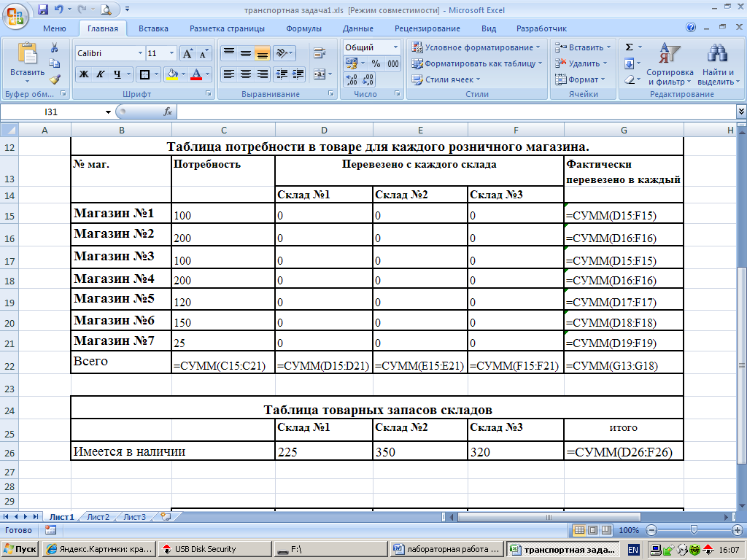Toggle underline formatting (Ч)
The height and width of the screenshot is (560, 747).
tap(117, 74)
